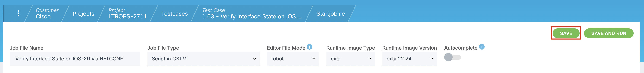Click the Runtime Image Version label text

[x=409, y=48]
